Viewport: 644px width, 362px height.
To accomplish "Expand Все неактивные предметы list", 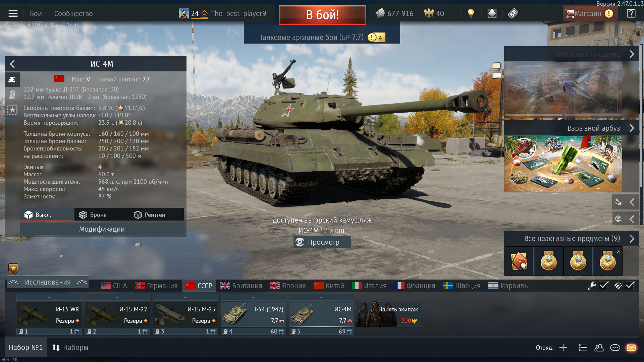I will [x=572, y=239].
